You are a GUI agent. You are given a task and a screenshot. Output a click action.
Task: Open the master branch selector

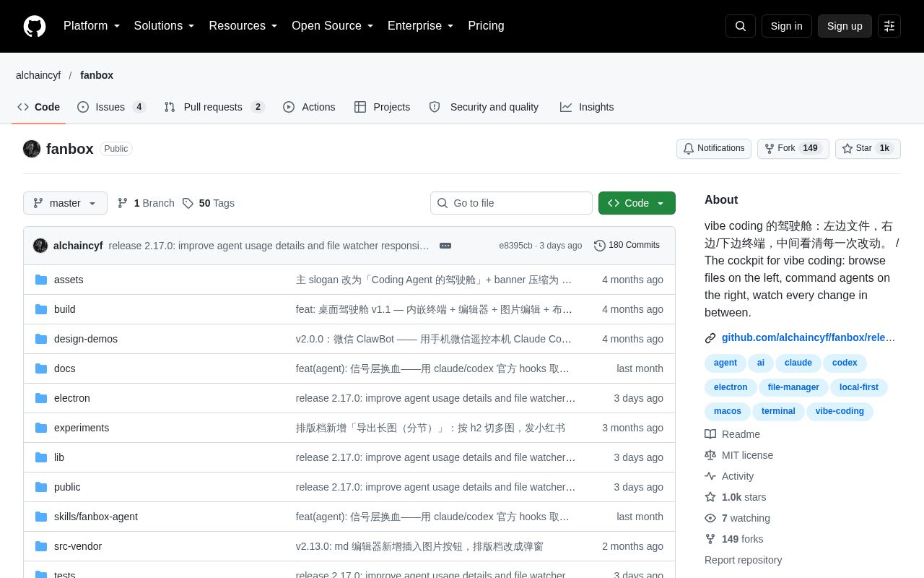click(x=65, y=203)
